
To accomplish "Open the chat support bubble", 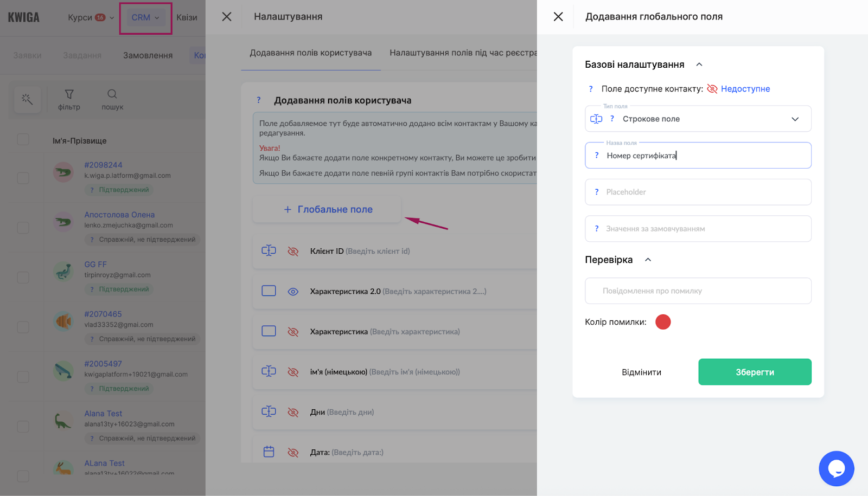I will coord(836,469).
